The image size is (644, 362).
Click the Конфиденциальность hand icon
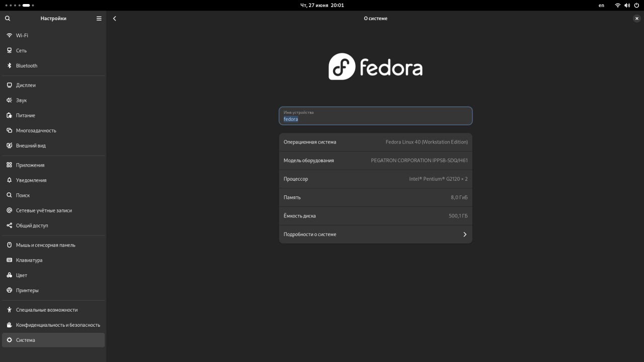tap(9, 325)
